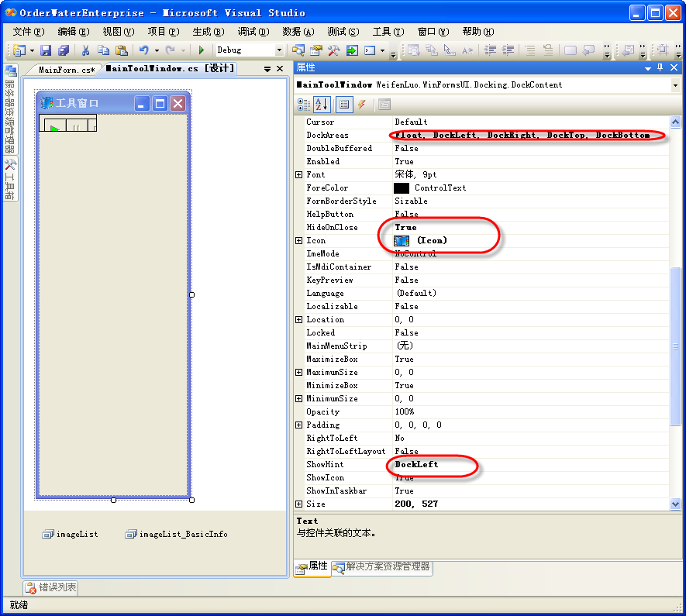
Task: Select the imageList_BasicInfo component icon
Action: 132,534
